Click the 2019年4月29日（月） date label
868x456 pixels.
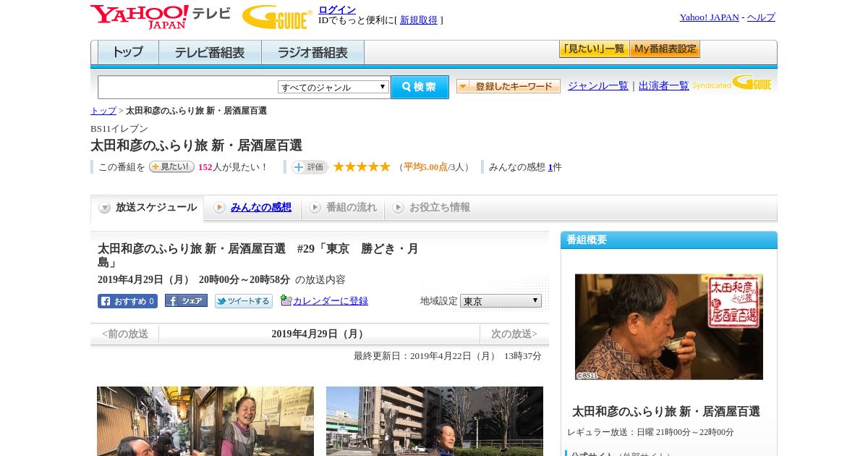click(319, 334)
